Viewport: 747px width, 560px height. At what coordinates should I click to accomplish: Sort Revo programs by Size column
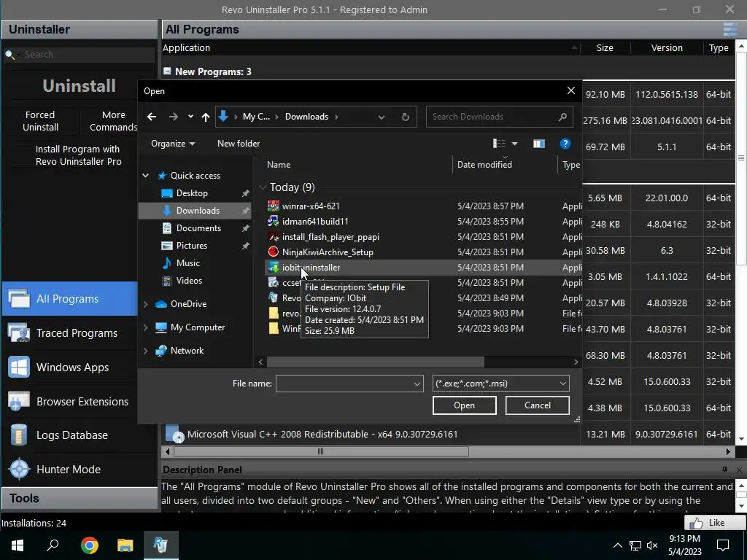point(605,47)
